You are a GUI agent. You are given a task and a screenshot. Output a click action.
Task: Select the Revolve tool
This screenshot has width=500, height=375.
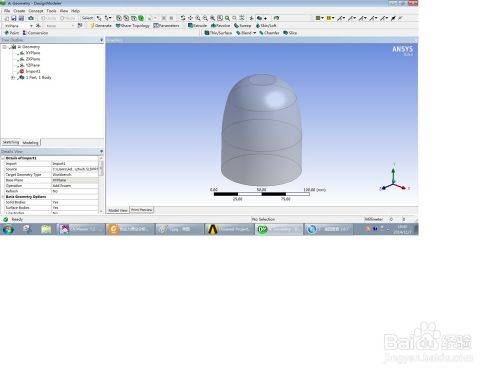pos(221,26)
